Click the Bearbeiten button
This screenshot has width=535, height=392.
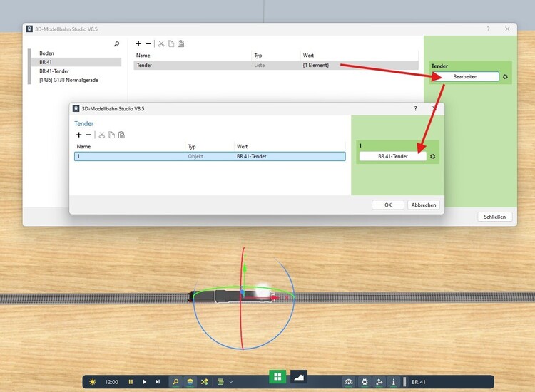[465, 77]
